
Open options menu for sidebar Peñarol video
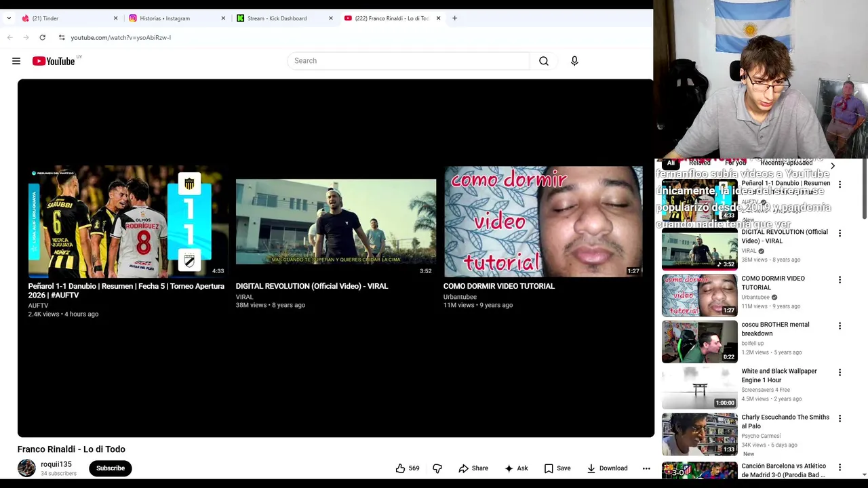tap(840, 184)
